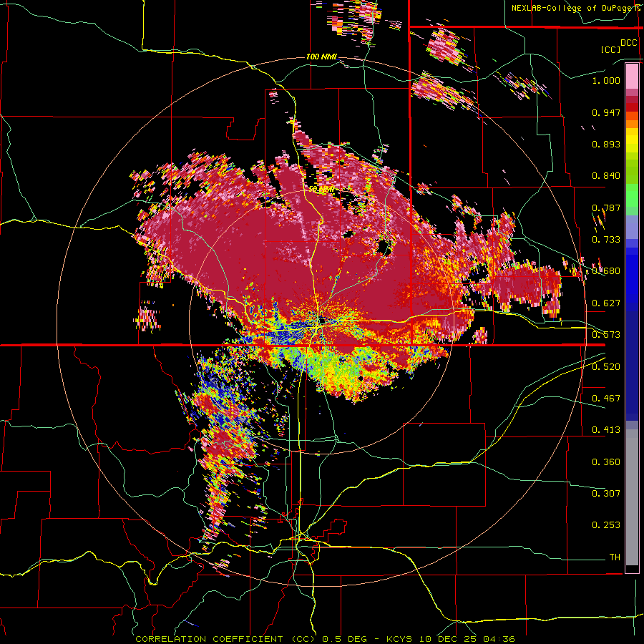Click the 0.360 value on color scale
644x644 pixels.
pyautogui.click(x=606, y=462)
